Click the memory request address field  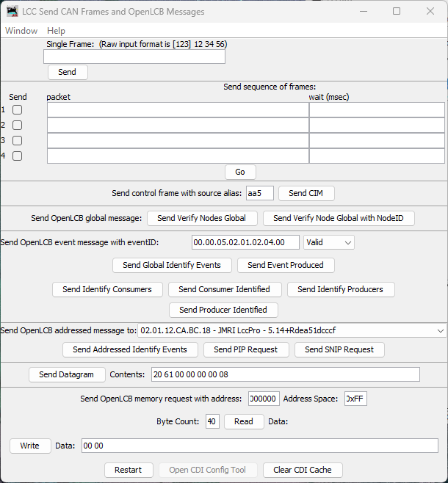click(264, 399)
